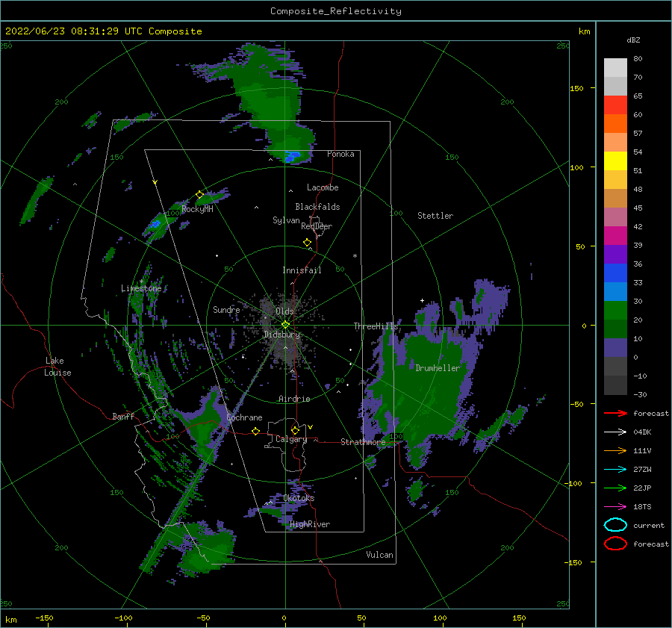Click the Calgary city label
672x628 pixels.
[x=291, y=439]
